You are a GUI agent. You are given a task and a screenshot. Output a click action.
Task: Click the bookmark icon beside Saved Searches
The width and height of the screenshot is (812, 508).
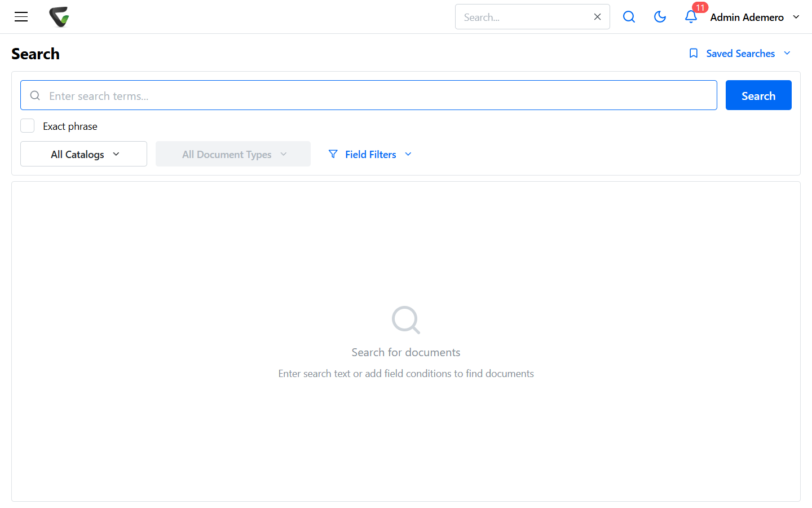click(694, 53)
